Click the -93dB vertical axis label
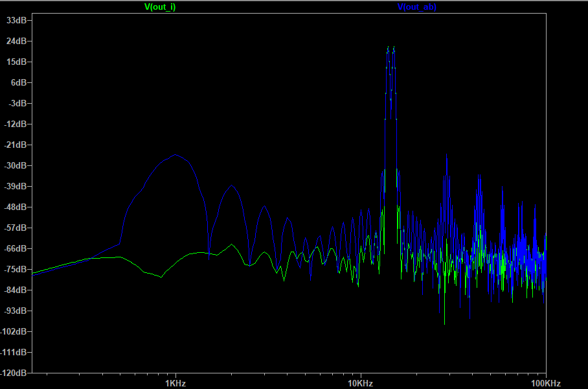This screenshot has height=389, width=588. [16, 311]
